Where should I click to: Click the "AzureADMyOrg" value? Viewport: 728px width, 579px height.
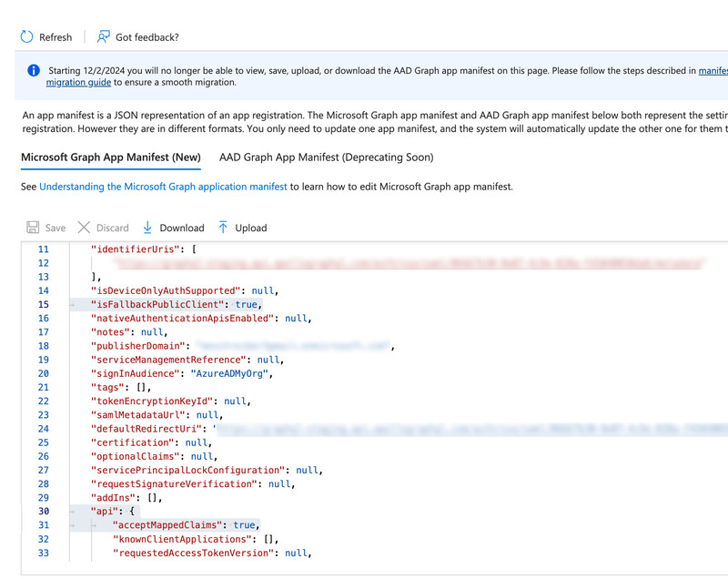coord(229,374)
